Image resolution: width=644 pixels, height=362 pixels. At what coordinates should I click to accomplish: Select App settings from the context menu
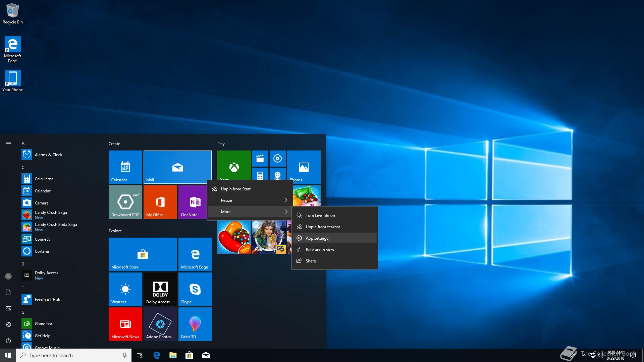coord(317,238)
